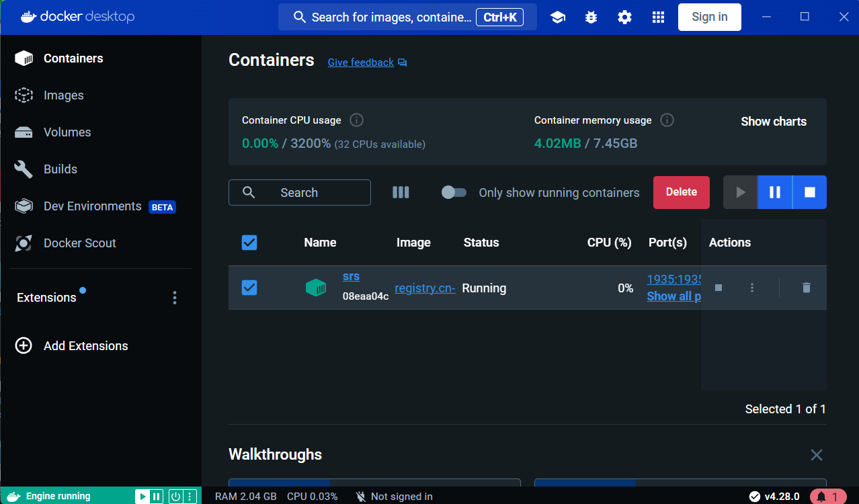Click Show charts
Image resolution: width=859 pixels, height=504 pixels.
(774, 122)
